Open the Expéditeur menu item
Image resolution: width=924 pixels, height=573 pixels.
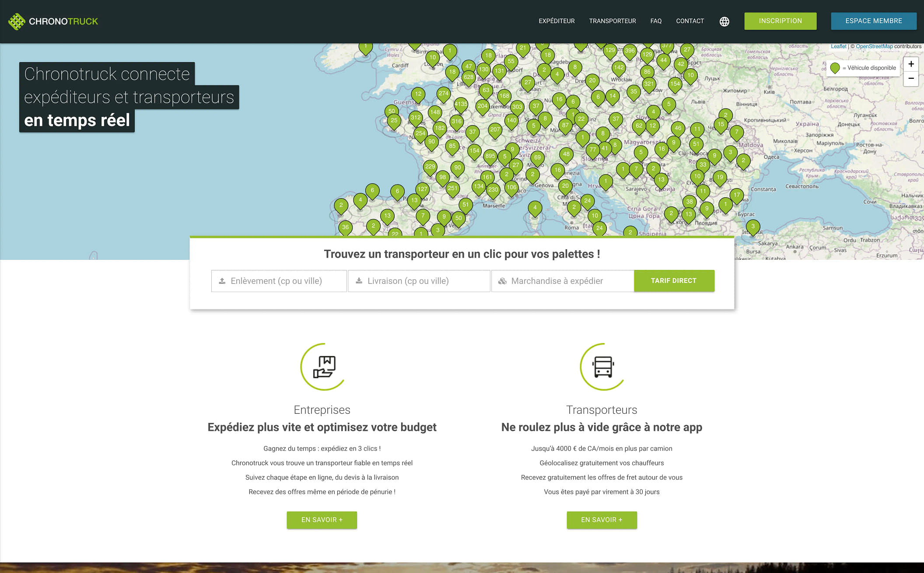tap(556, 21)
